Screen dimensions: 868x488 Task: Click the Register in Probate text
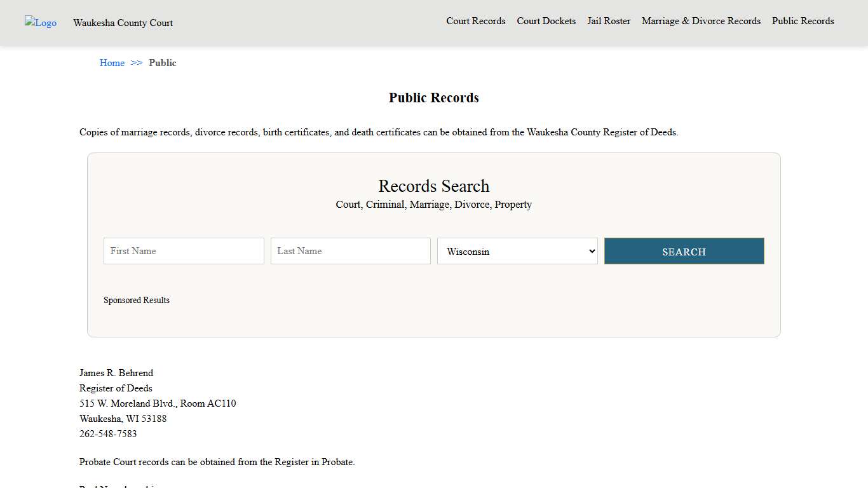pos(315,462)
